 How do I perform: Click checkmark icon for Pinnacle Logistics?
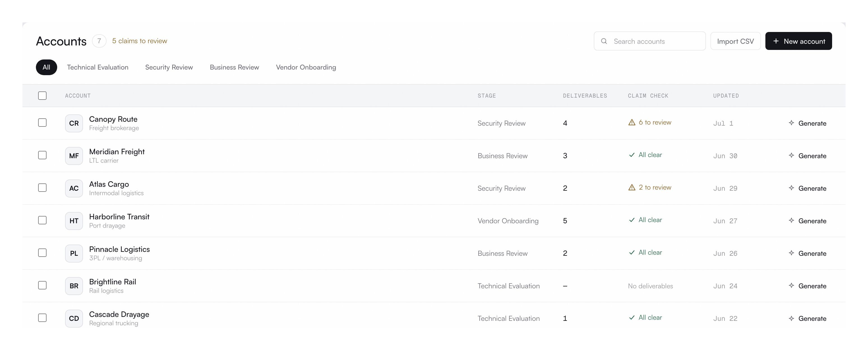point(632,253)
